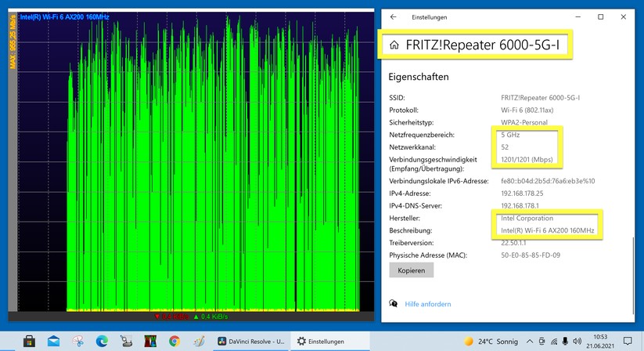This screenshot has width=644, height=351.
Task: Click the Intel(R) Wi-Fi 6 AX200 graph title
Action: pos(64,17)
